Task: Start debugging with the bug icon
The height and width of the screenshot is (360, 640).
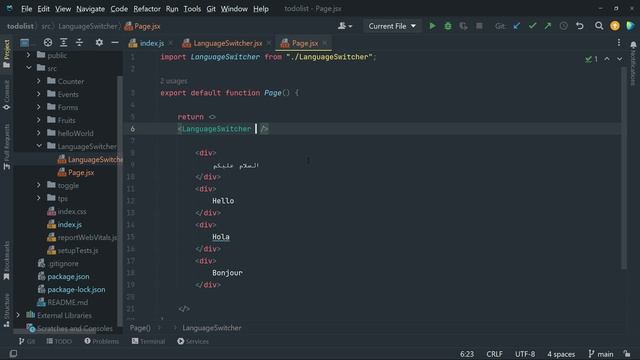Action: [x=448, y=26]
